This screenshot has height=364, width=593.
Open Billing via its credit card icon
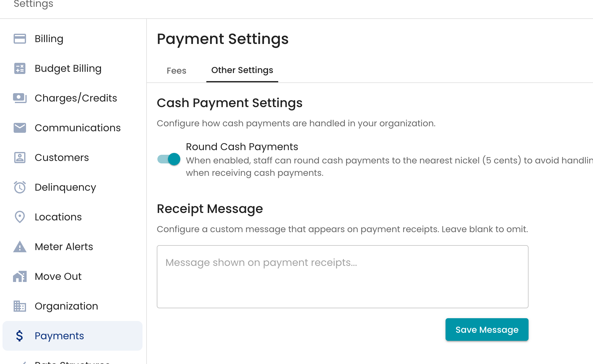[20, 39]
